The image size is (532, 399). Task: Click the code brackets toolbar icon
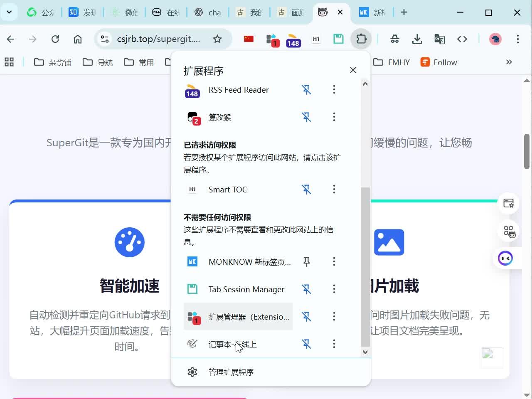point(462,39)
